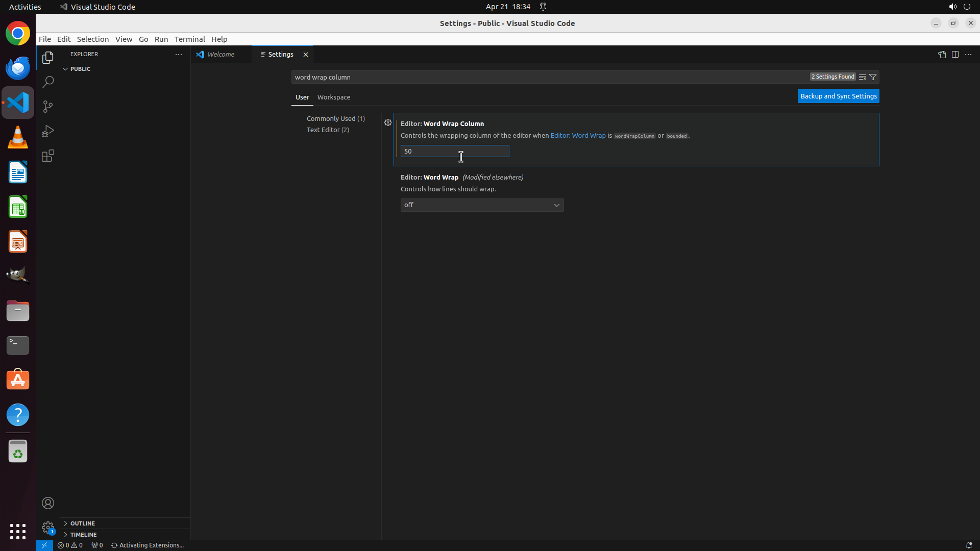
Task: Clear the settings search input
Action: pos(862,77)
